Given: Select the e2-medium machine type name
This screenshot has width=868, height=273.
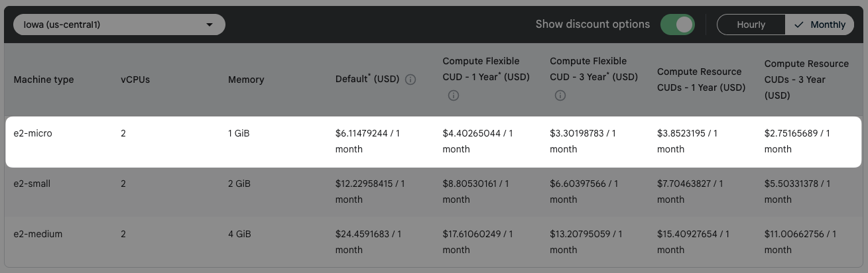Looking at the screenshot, I should (36, 234).
